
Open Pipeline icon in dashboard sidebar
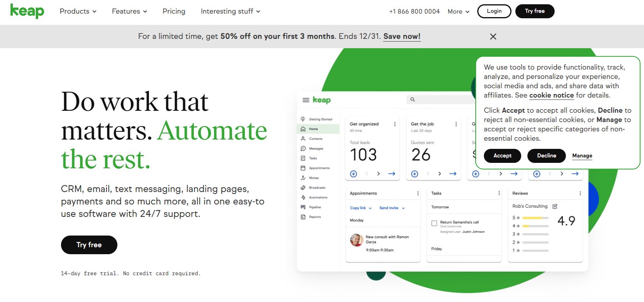pyautogui.click(x=303, y=207)
